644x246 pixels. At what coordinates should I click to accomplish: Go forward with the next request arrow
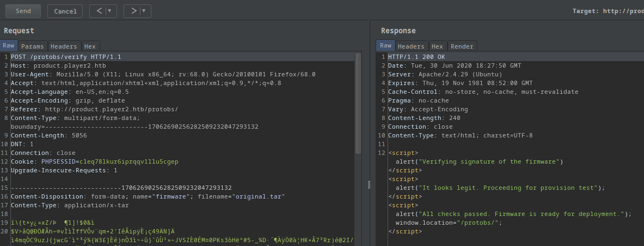[x=132, y=11]
